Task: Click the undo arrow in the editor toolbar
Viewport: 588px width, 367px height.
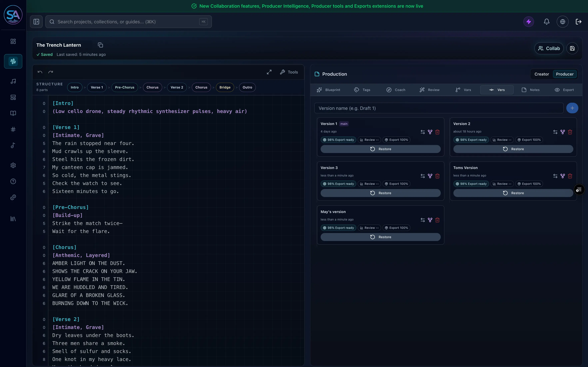Action: pyautogui.click(x=40, y=72)
